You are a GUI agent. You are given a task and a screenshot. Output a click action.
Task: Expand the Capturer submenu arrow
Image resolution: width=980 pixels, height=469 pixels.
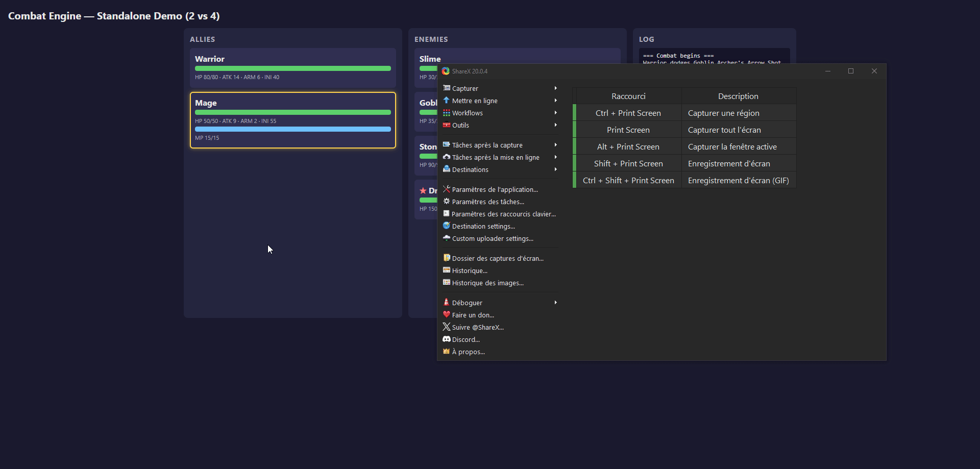[555, 88]
